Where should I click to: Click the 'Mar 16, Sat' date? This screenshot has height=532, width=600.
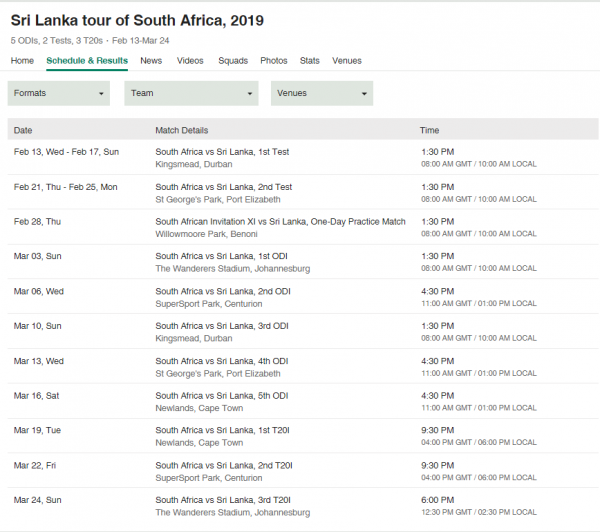click(36, 395)
